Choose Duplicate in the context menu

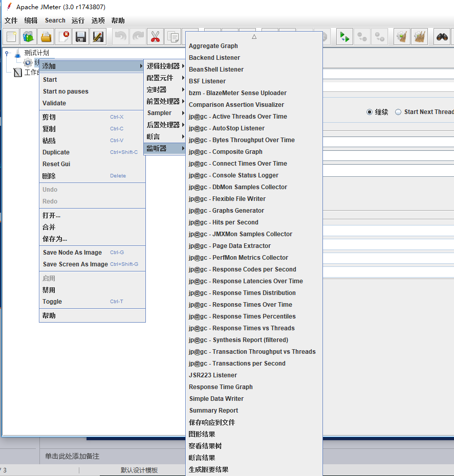pyautogui.click(x=92, y=152)
